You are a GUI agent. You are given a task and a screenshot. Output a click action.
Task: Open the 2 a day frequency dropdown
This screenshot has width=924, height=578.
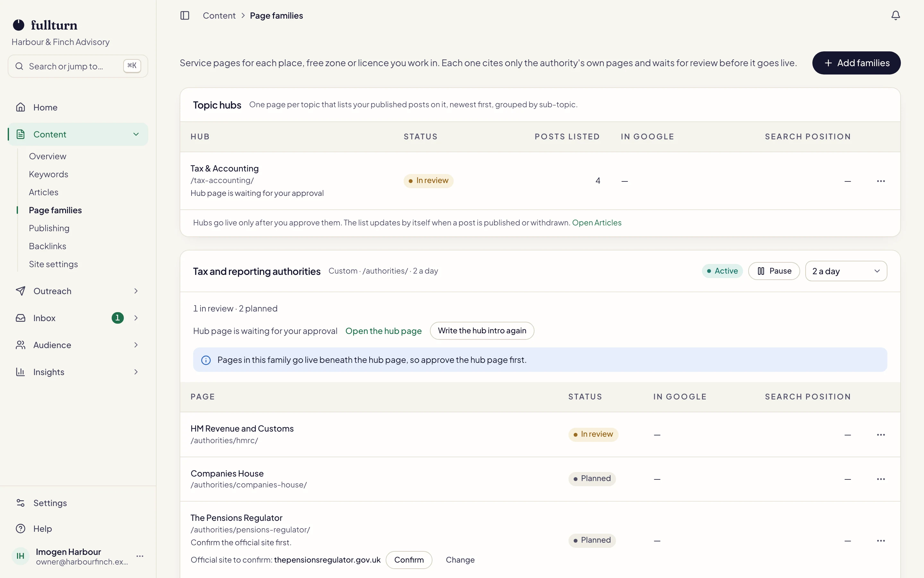point(846,271)
